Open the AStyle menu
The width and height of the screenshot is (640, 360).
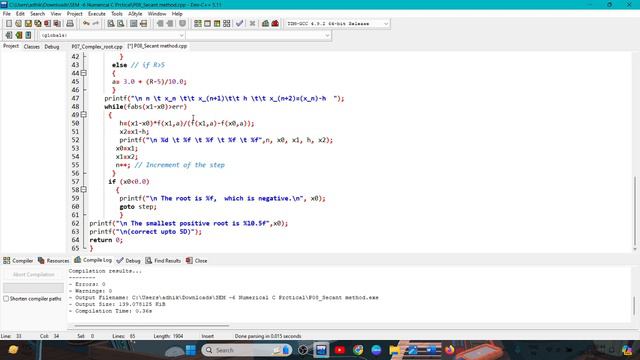[135, 14]
